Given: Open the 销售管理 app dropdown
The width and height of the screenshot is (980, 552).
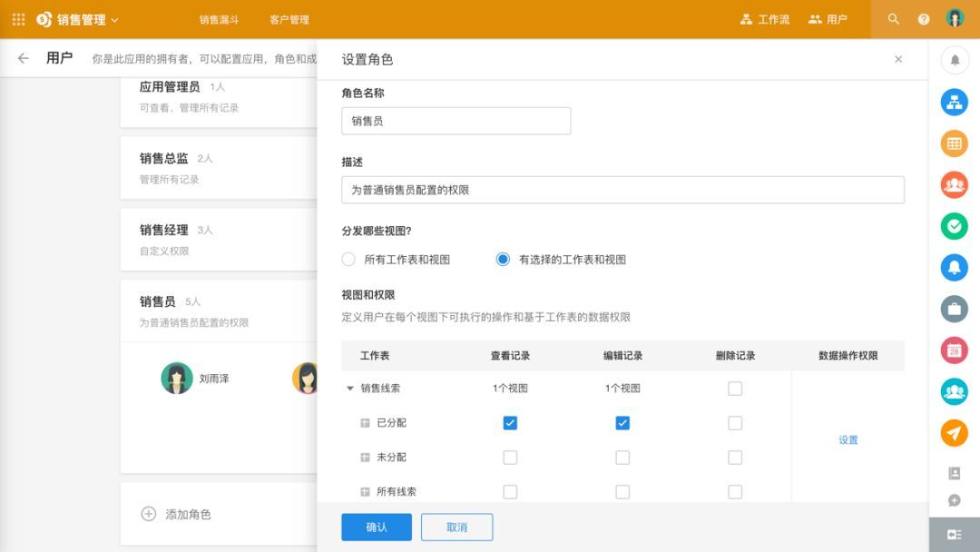Looking at the screenshot, I should pyautogui.click(x=77, y=19).
